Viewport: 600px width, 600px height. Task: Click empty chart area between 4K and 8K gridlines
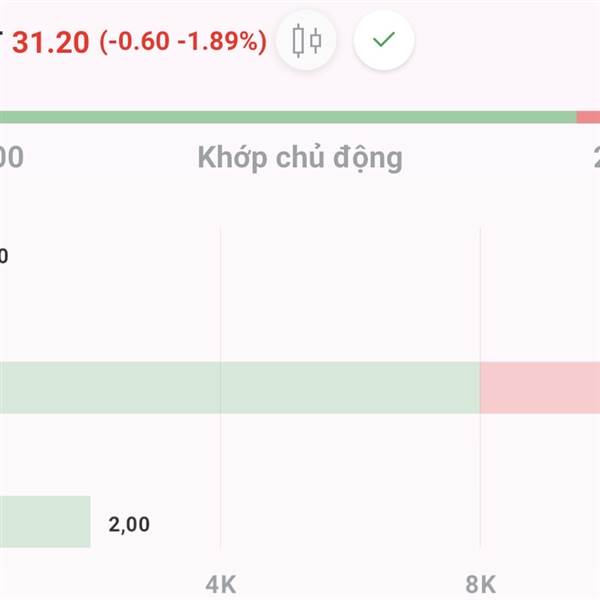[x=350, y=291]
